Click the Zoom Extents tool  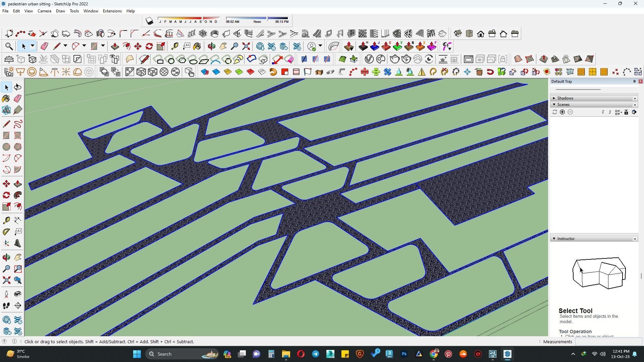pyautogui.click(x=6, y=280)
